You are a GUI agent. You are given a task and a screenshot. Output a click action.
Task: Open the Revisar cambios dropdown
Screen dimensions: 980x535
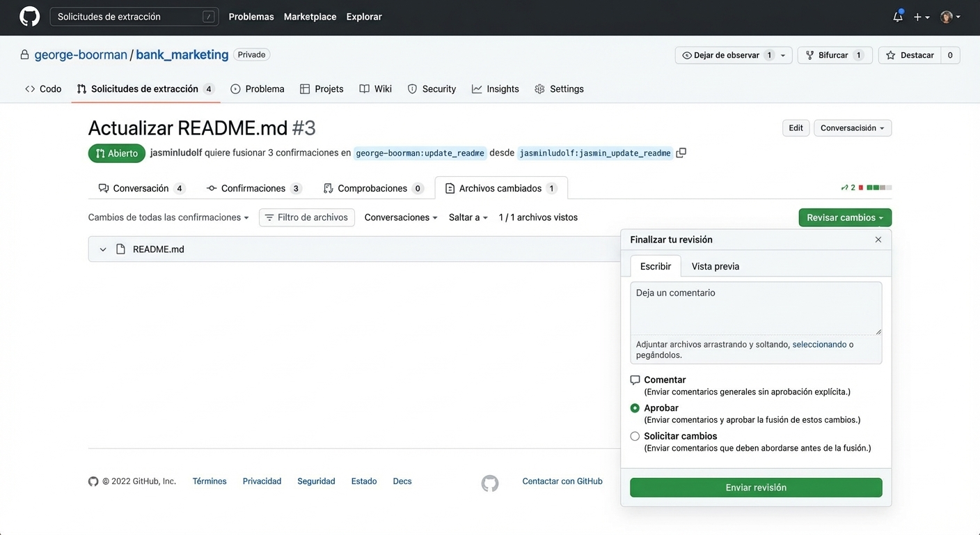pos(845,217)
